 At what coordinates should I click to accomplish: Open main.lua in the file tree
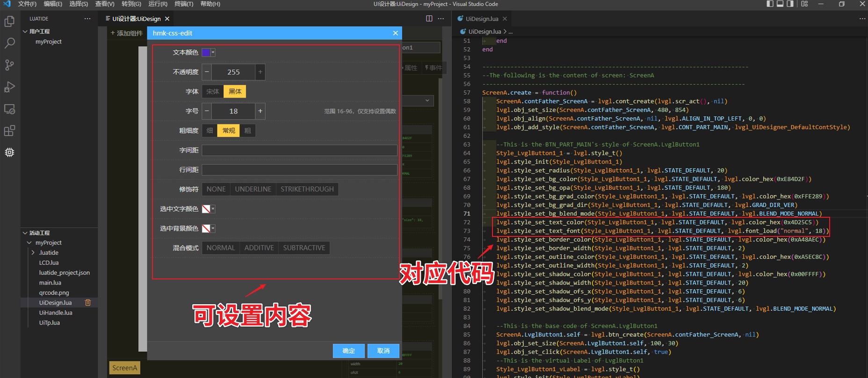(50, 283)
